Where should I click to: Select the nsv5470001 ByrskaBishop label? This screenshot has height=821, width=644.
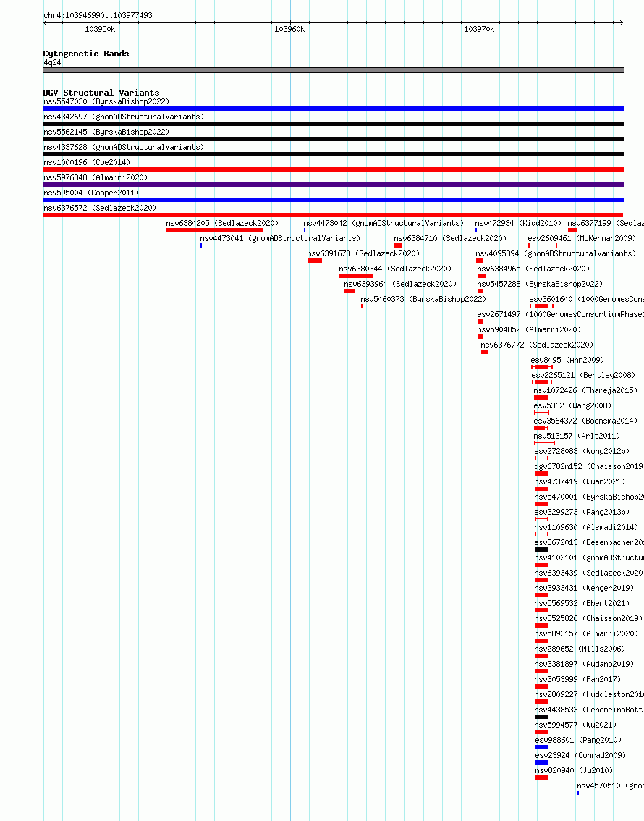point(589,497)
